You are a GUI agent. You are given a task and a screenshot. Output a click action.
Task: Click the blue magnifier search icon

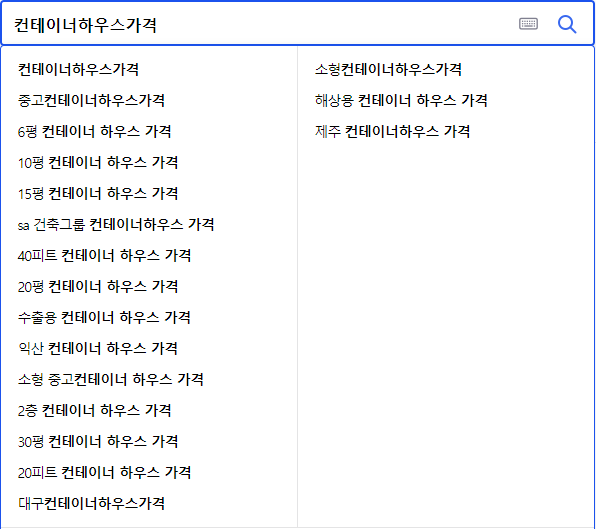(x=567, y=25)
